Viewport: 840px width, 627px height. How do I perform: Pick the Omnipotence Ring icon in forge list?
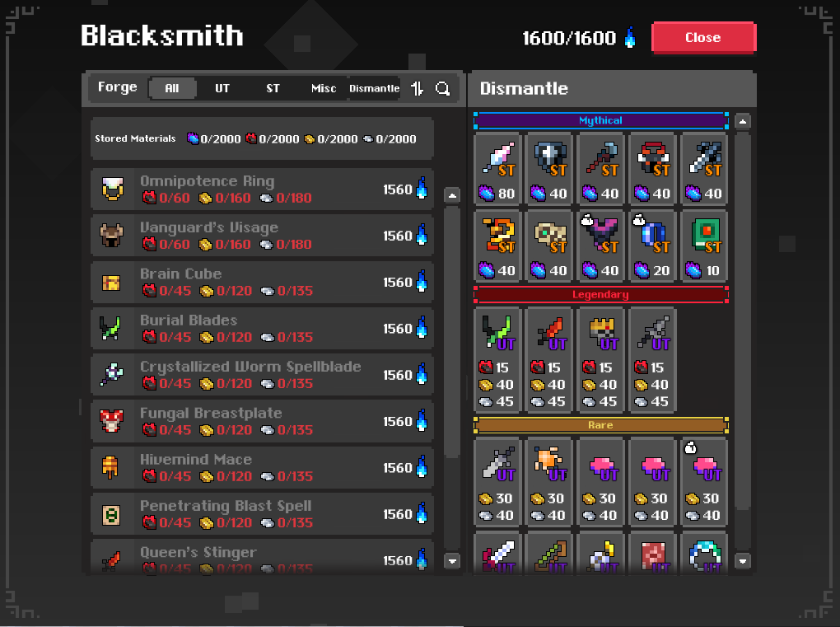113,190
